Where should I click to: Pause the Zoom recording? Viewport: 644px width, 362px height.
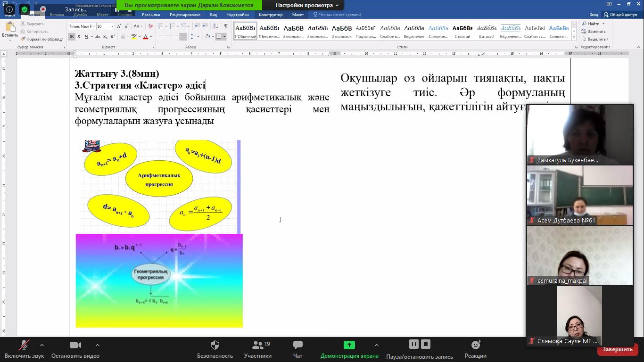[x=413, y=344]
